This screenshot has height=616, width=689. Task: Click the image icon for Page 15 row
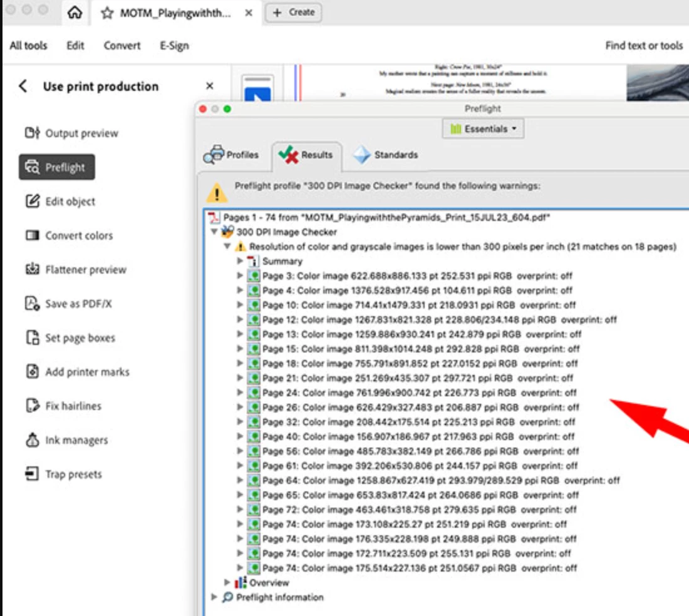(x=254, y=349)
